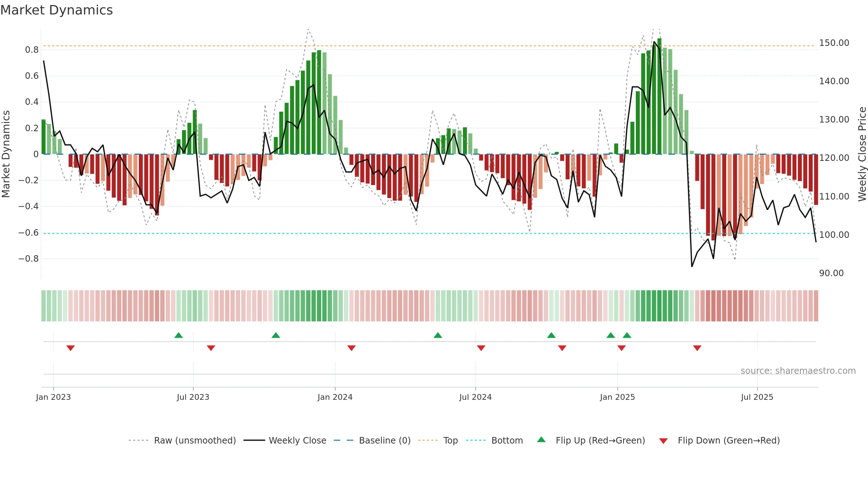The image size is (868, 488).
Task: Click the red flip-down marker just after Jul 2024
Action: pos(481,348)
